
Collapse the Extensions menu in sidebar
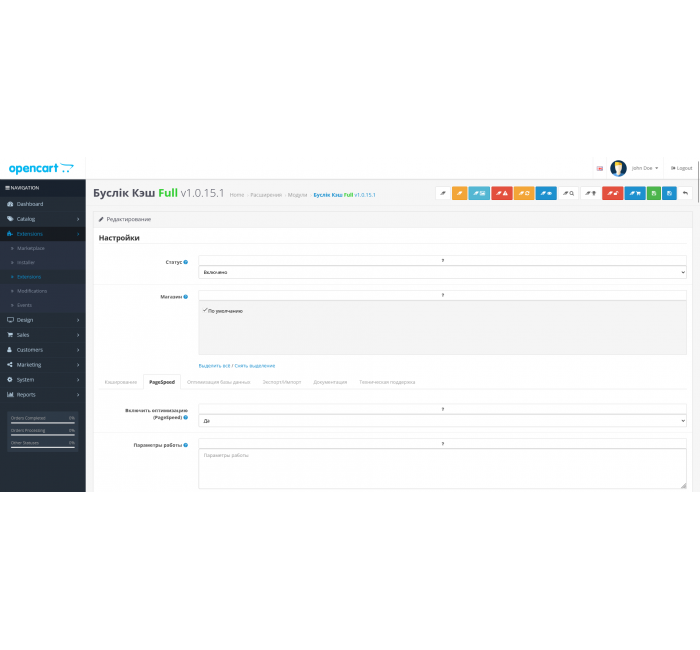click(43, 234)
